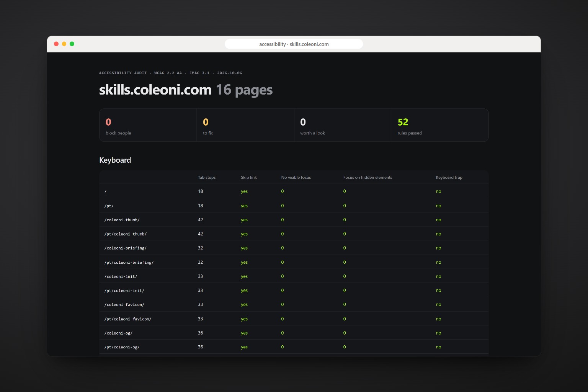Select the "Keyboard trap" column header
This screenshot has width=588, height=392.
pos(449,177)
